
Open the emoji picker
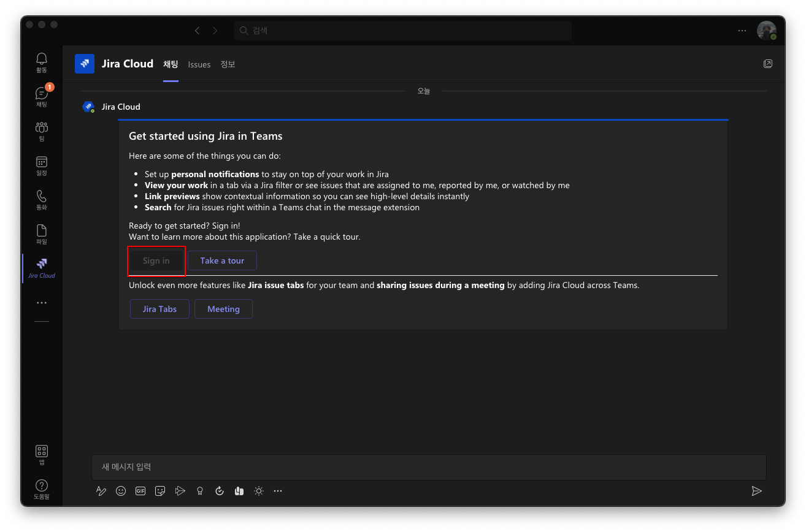[x=121, y=491]
